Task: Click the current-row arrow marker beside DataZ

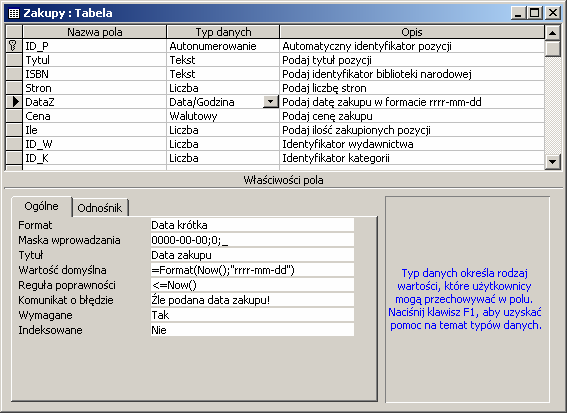Action: pyautogui.click(x=14, y=102)
